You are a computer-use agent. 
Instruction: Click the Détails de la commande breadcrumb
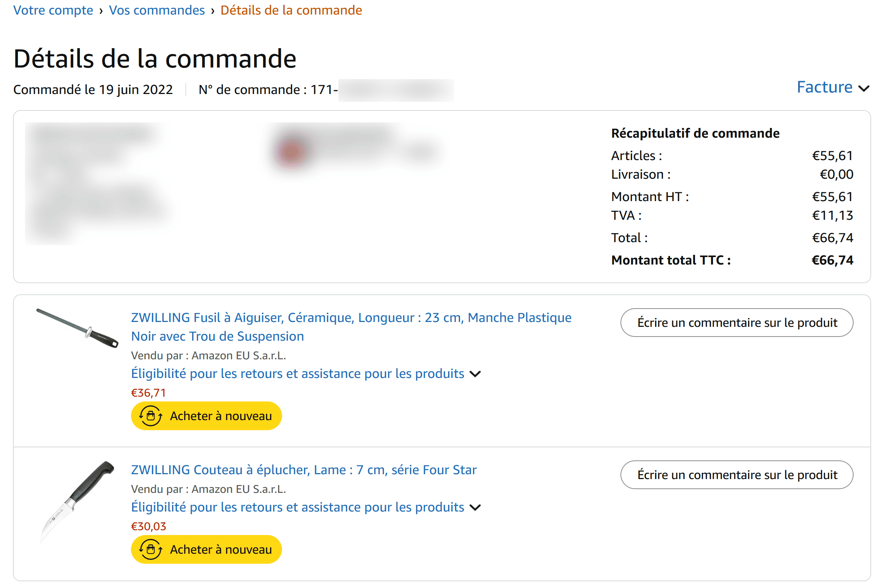pyautogui.click(x=291, y=10)
